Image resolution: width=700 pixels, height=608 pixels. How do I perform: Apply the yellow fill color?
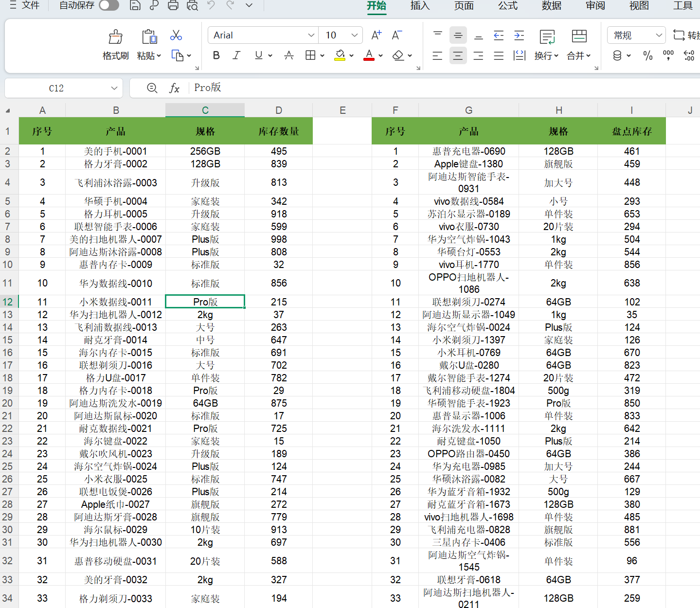click(340, 55)
